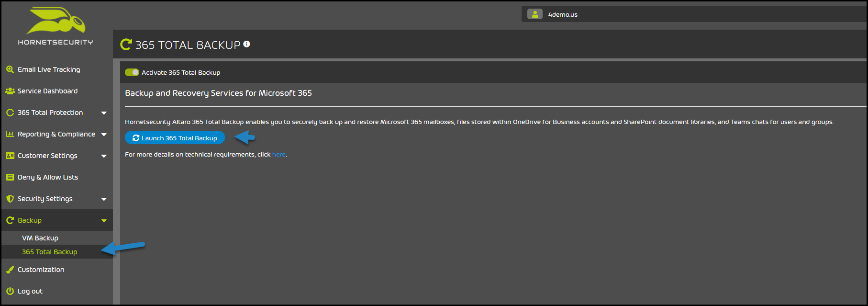Click the user avatar icon next to 4demo.us
Screen dimensions: 868x306
(535, 14)
